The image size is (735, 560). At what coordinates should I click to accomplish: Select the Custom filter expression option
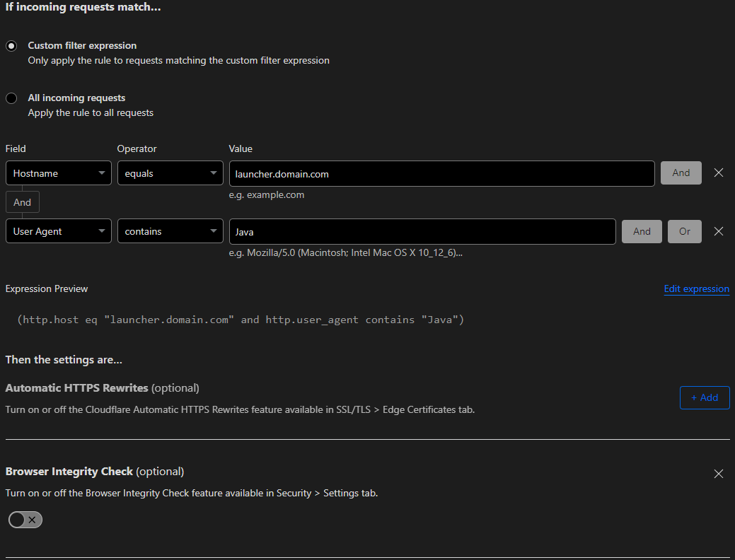[11, 46]
